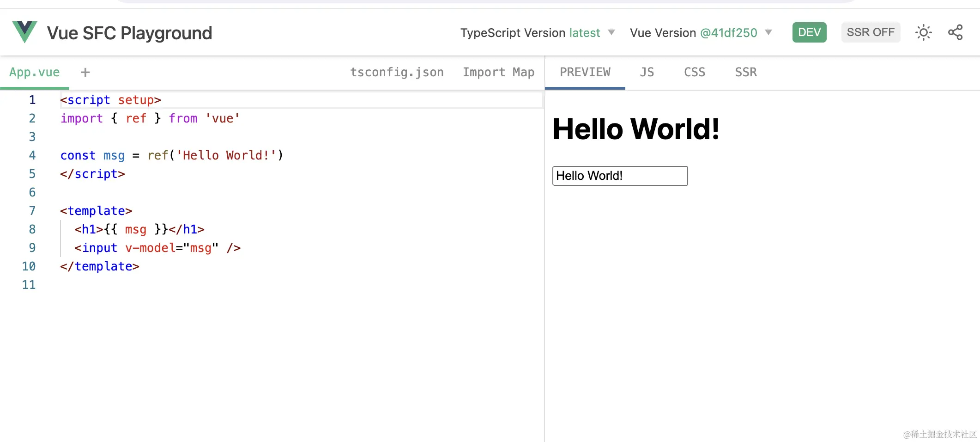Click the "<template>" opening tag line
The width and height of the screenshot is (980, 442).
pyautogui.click(x=96, y=211)
